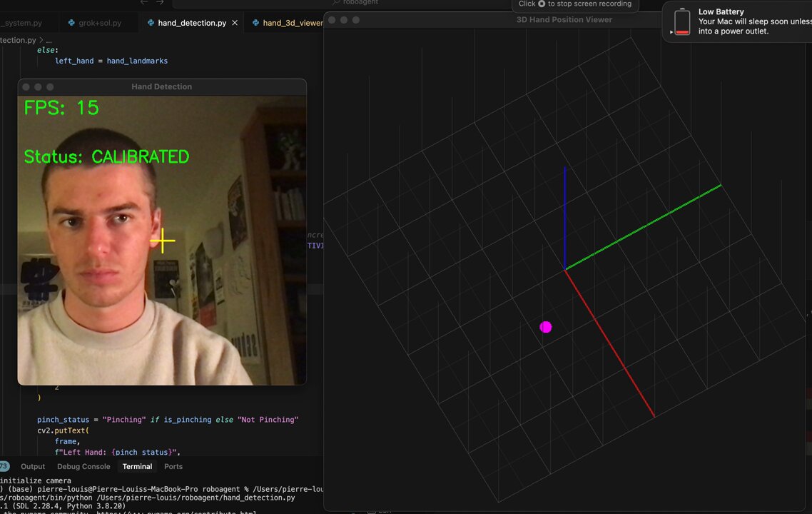Click the Hand Detection window title bar
The width and height of the screenshot is (812, 514).
click(x=161, y=87)
